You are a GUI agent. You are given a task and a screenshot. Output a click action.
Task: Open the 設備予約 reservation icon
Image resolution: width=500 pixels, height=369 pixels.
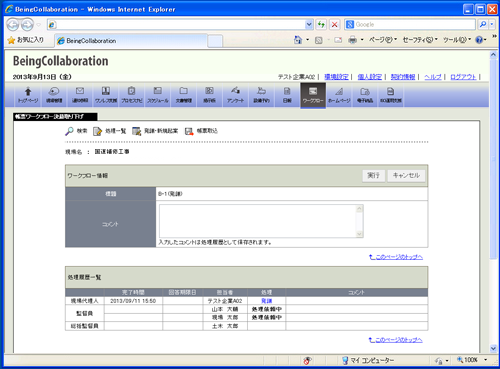pos(261,95)
